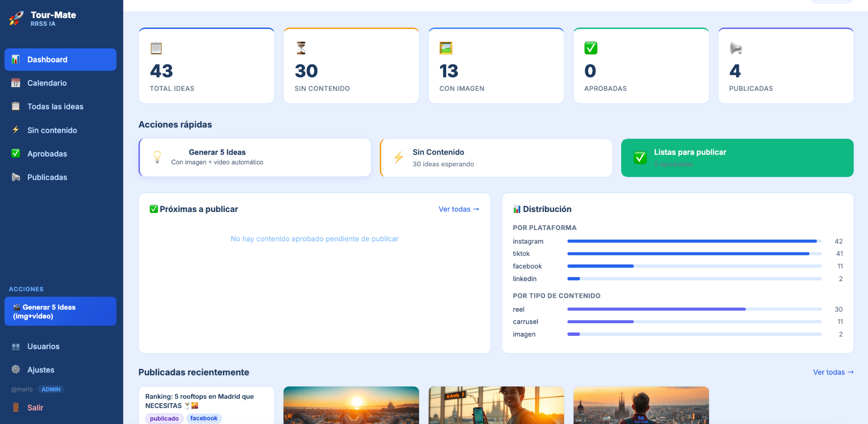Click the Aprobadas green check icon
868x424 pixels.
pyautogui.click(x=16, y=154)
